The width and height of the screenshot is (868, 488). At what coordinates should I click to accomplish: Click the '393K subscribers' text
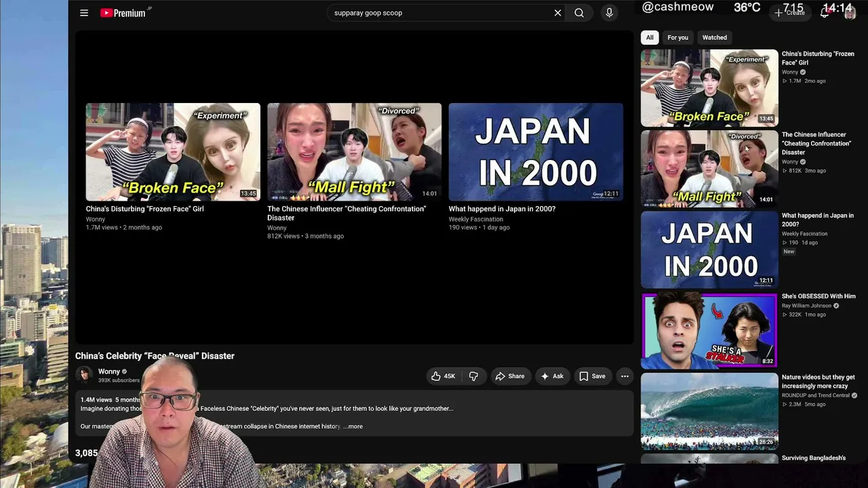pos(119,380)
